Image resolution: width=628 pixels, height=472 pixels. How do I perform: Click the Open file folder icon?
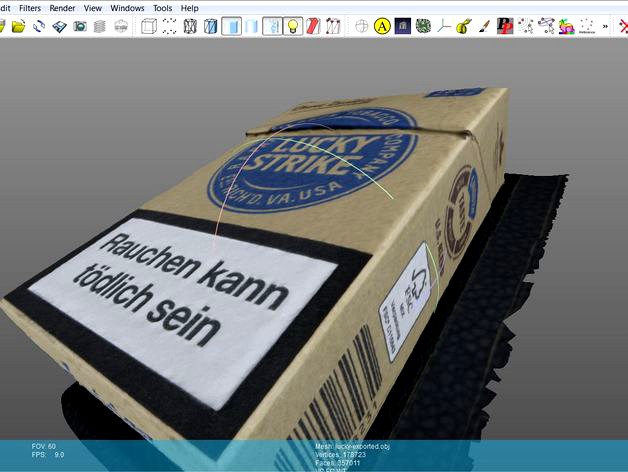(18, 26)
